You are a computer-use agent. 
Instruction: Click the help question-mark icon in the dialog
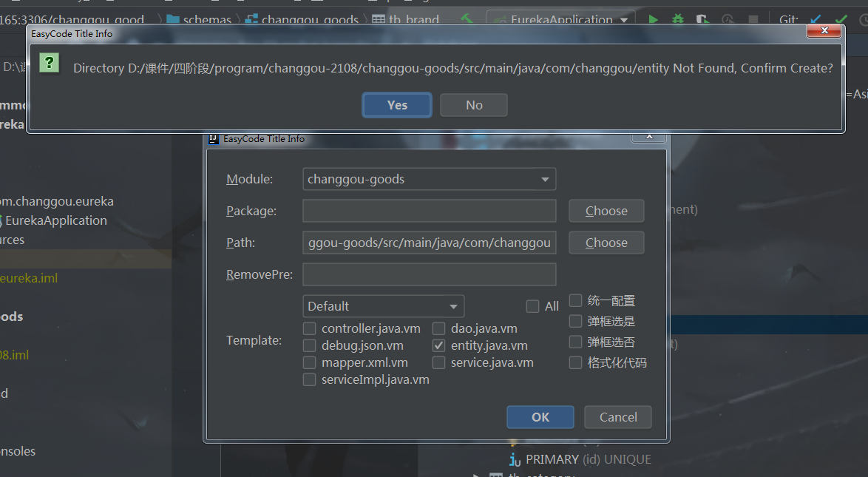(x=49, y=64)
